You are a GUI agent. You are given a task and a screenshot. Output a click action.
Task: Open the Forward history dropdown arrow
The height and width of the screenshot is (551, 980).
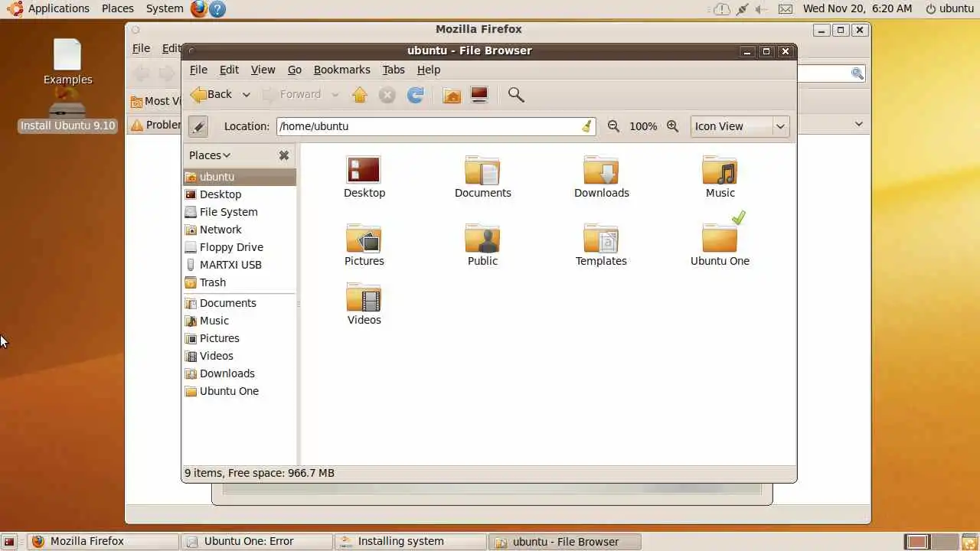[x=335, y=95]
